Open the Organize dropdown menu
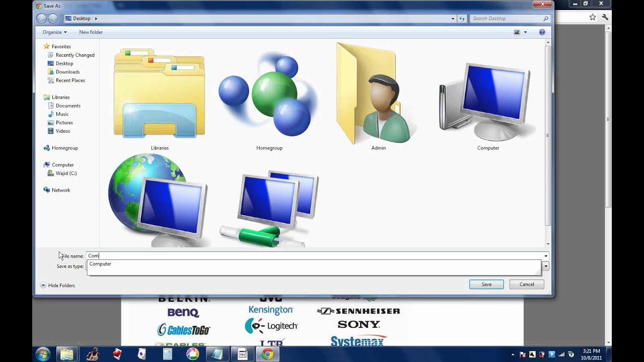Screen dimensions: 644x362 54,32
